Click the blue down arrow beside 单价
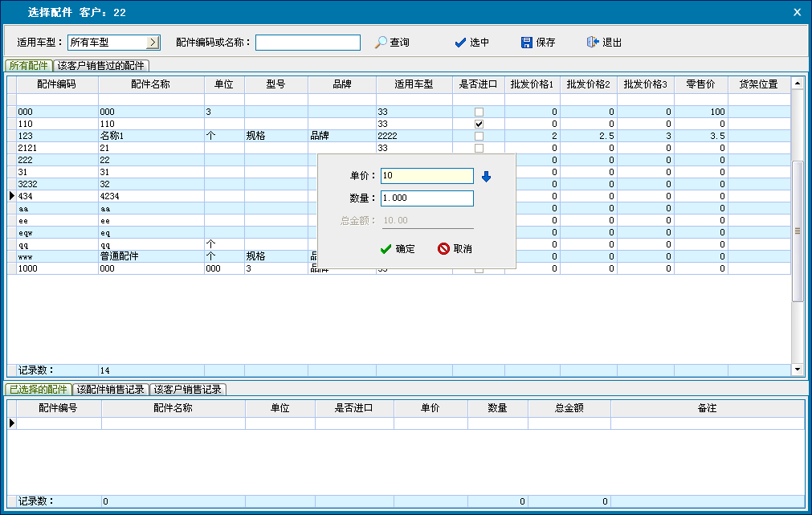This screenshot has height=515, width=812. tap(486, 177)
